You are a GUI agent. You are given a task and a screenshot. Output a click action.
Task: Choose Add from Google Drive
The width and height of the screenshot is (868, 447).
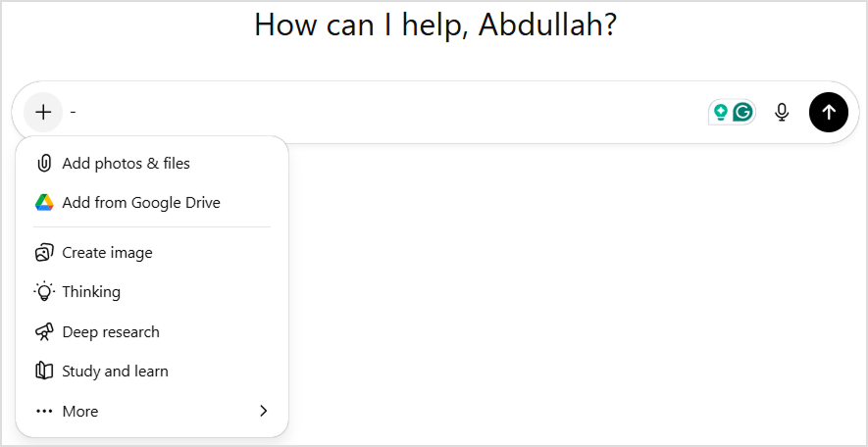141,203
